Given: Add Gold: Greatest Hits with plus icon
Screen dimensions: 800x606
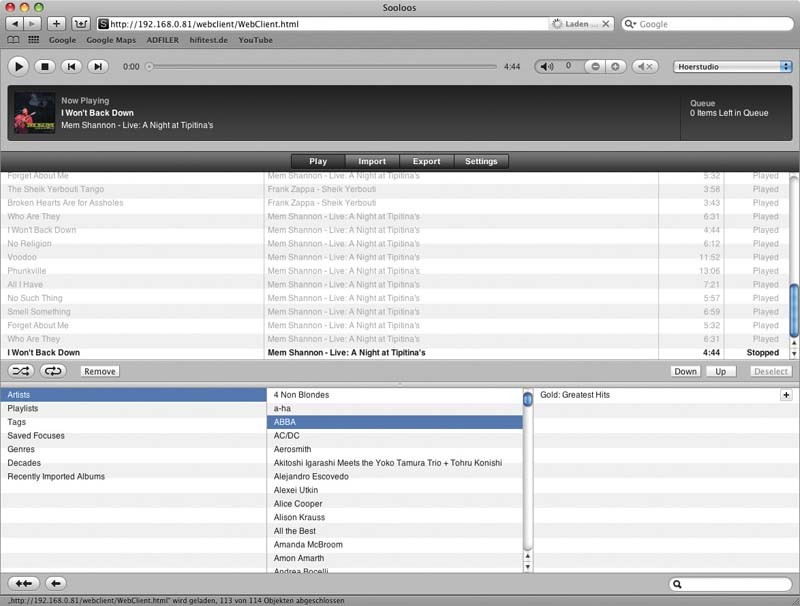Looking at the screenshot, I should [x=786, y=395].
